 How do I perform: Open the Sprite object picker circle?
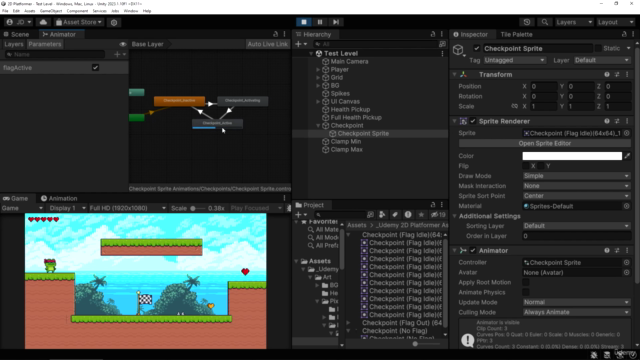pyautogui.click(x=627, y=133)
